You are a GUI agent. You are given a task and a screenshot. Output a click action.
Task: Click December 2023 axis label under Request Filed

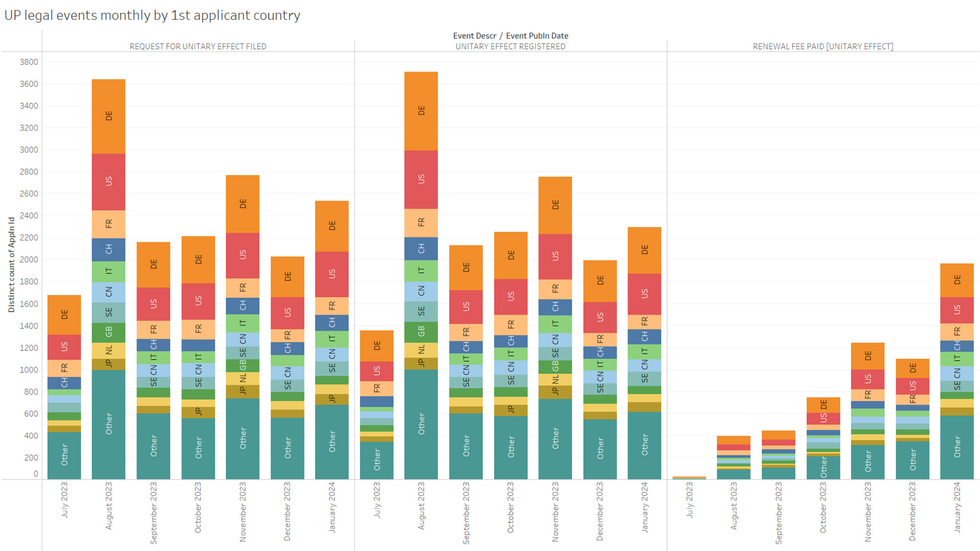pos(287,511)
